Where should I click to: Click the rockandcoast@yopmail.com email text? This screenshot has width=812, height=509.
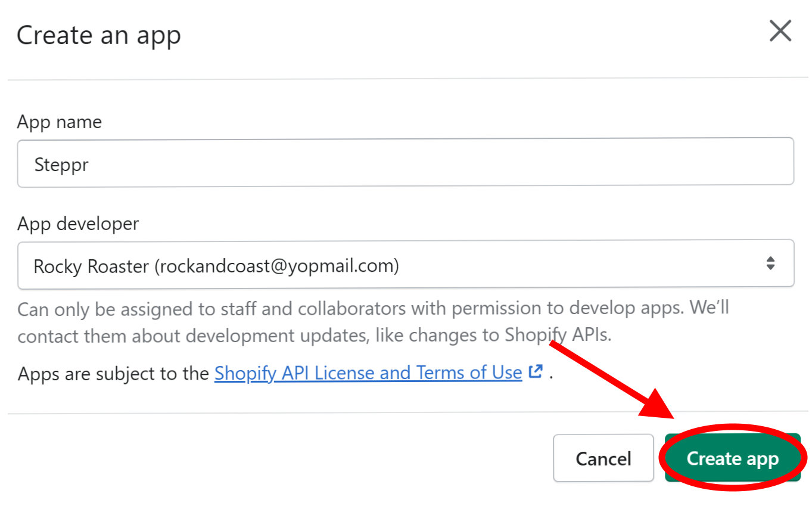[276, 266]
